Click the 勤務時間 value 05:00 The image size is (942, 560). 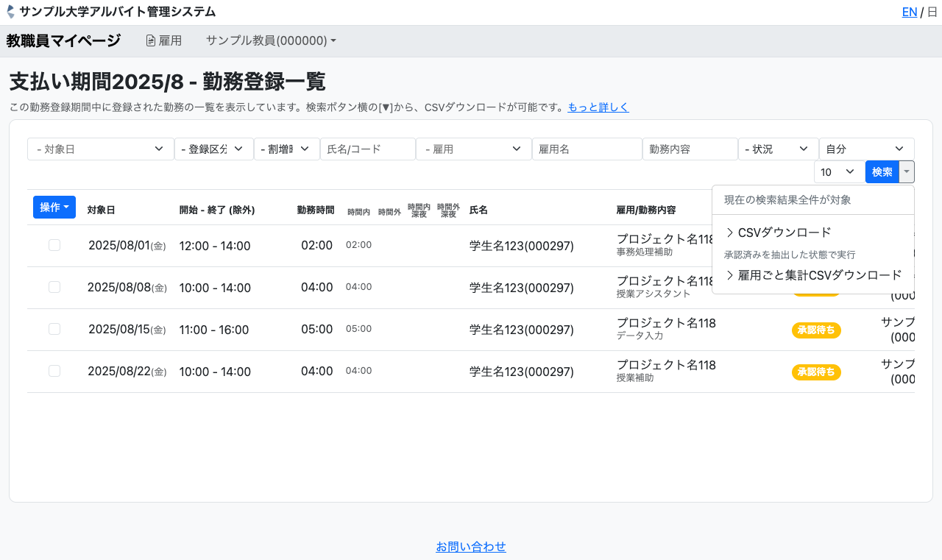[316, 330]
